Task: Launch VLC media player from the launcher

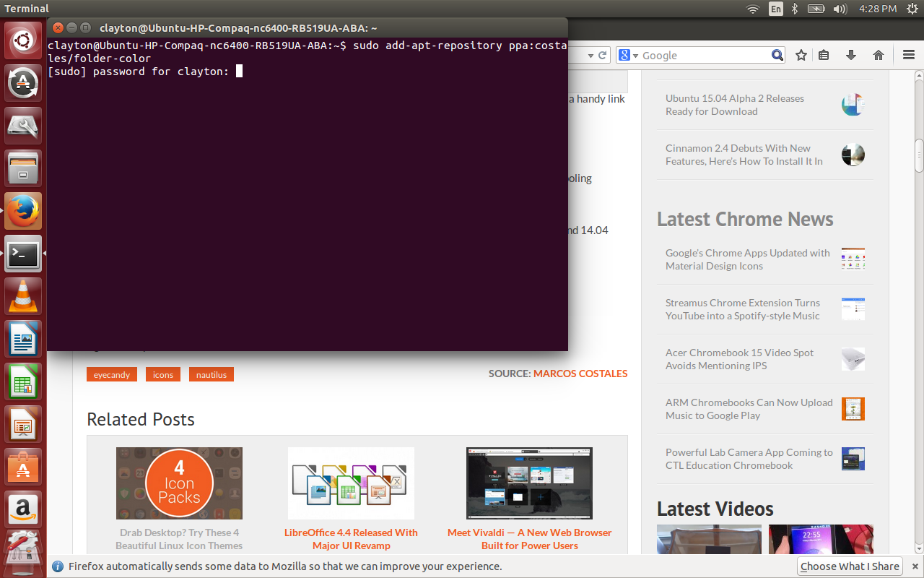Action: tap(22, 296)
